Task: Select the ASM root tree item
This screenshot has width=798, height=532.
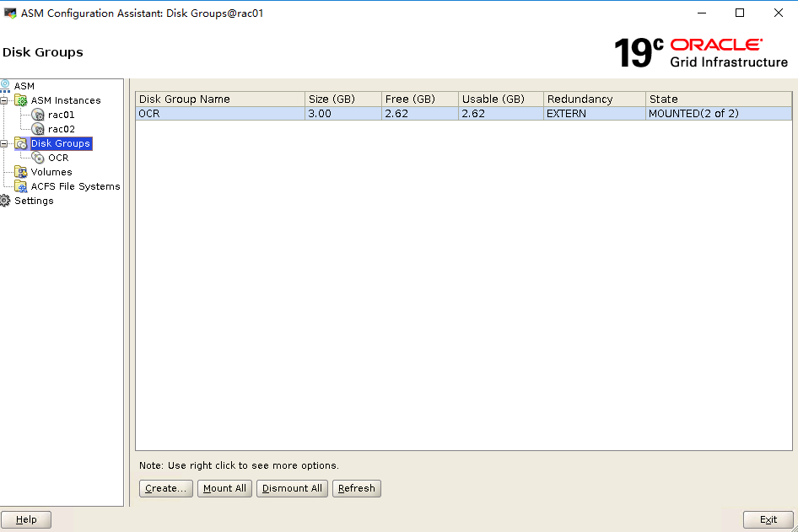Action: (x=24, y=86)
